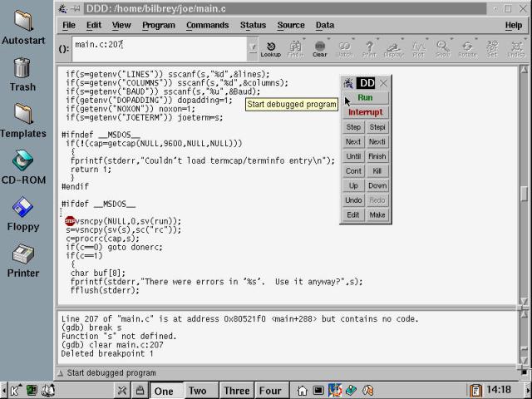
Task: Switch to virtual desktop Three
Action: point(236,390)
